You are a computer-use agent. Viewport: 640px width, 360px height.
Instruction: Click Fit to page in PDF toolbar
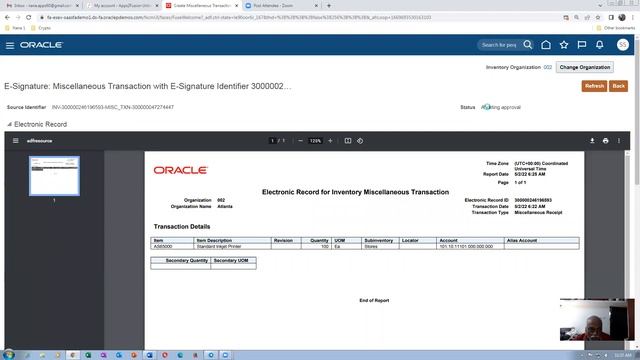[x=348, y=141]
